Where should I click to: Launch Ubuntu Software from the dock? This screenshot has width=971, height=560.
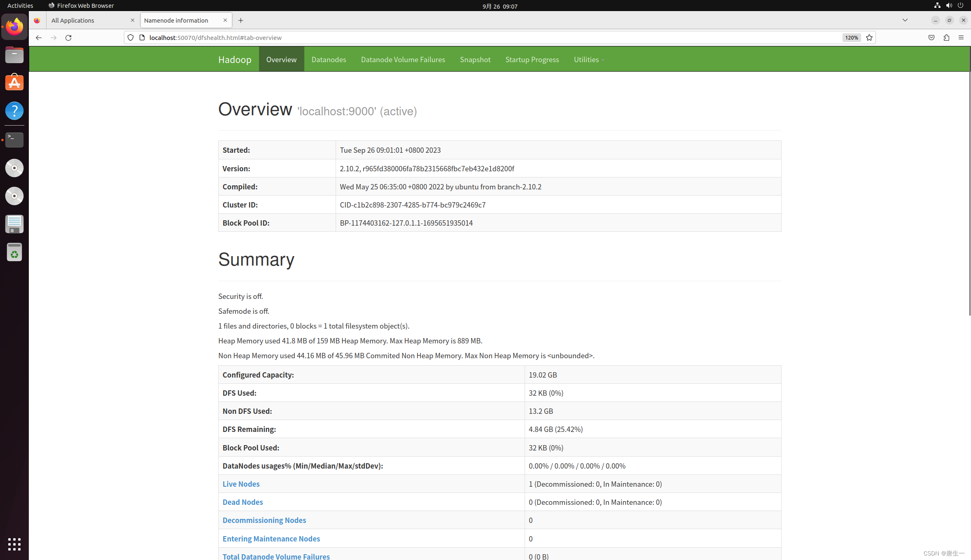[x=14, y=83]
